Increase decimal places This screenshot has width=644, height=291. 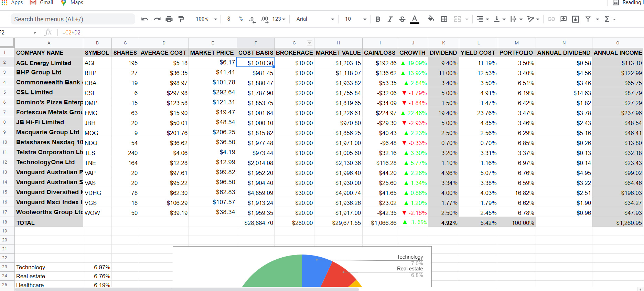point(264,19)
